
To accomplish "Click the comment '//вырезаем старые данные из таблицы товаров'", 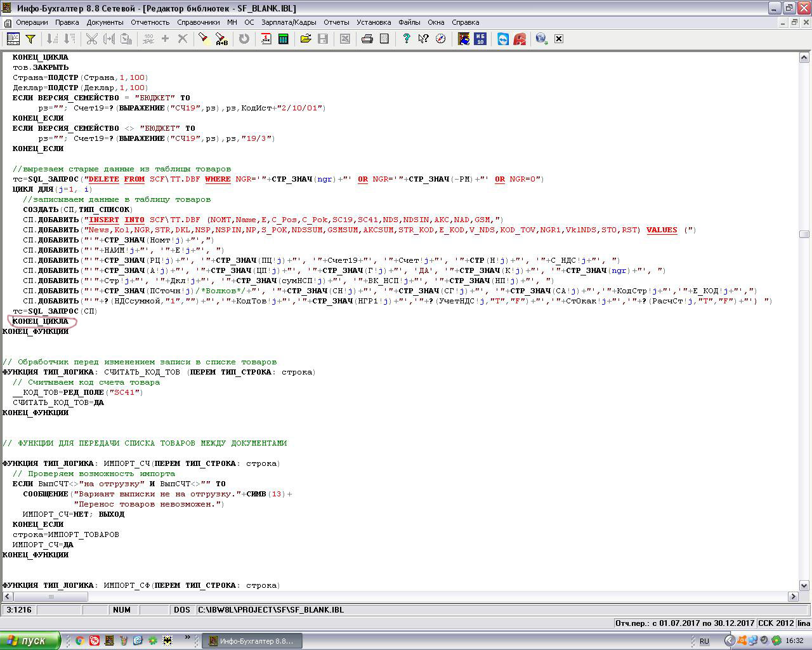I will coord(122,169).
